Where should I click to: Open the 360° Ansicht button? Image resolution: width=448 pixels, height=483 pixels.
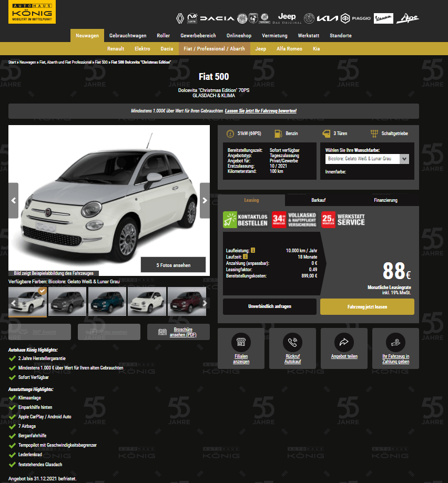40,332
